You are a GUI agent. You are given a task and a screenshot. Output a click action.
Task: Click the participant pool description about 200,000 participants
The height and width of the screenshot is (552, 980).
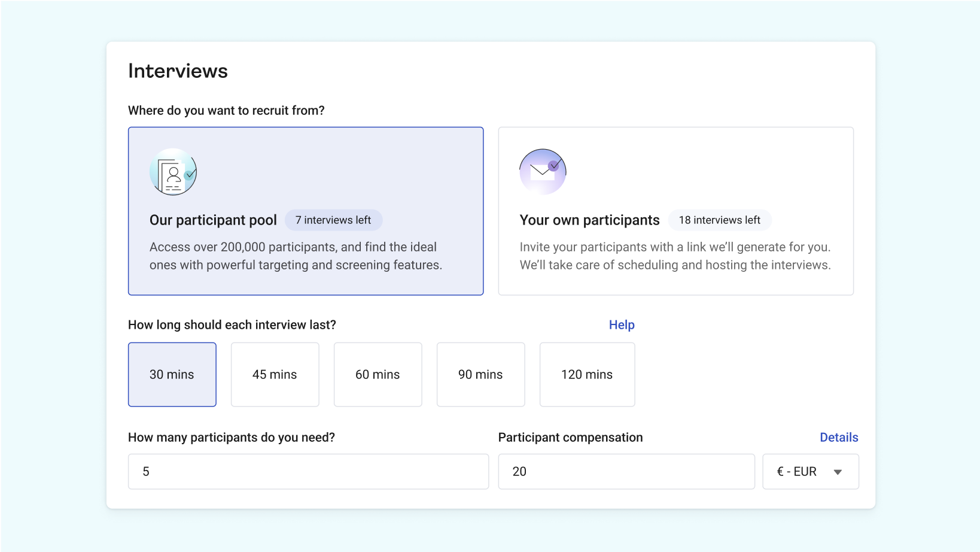point(296,256)
